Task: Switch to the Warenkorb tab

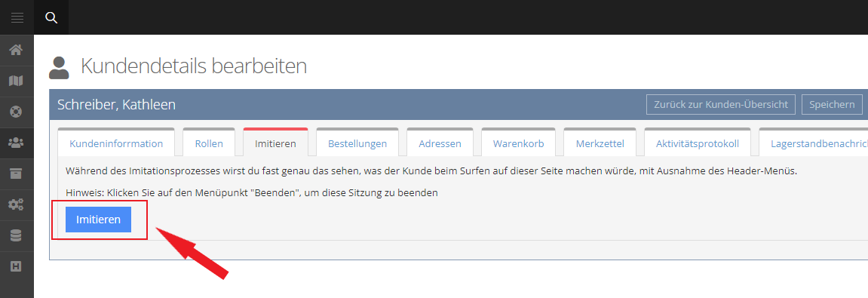Action: (x=519, y=143)
